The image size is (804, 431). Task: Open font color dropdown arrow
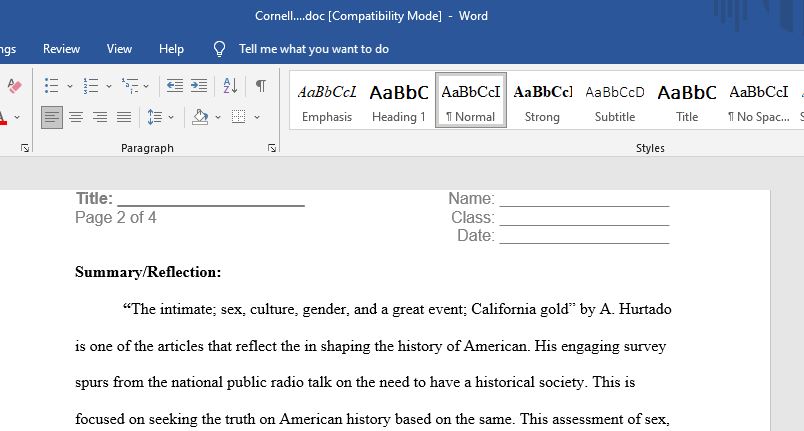pos(17,117)
